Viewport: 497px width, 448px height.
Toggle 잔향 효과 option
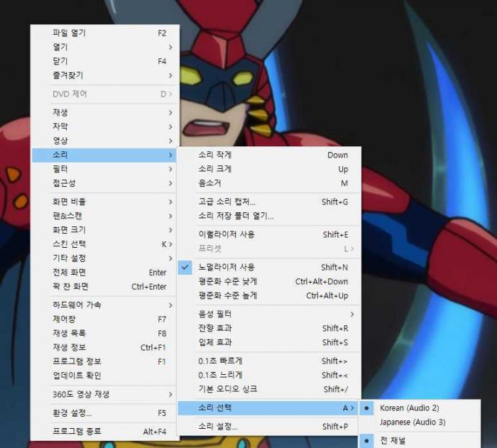[268, 328]
